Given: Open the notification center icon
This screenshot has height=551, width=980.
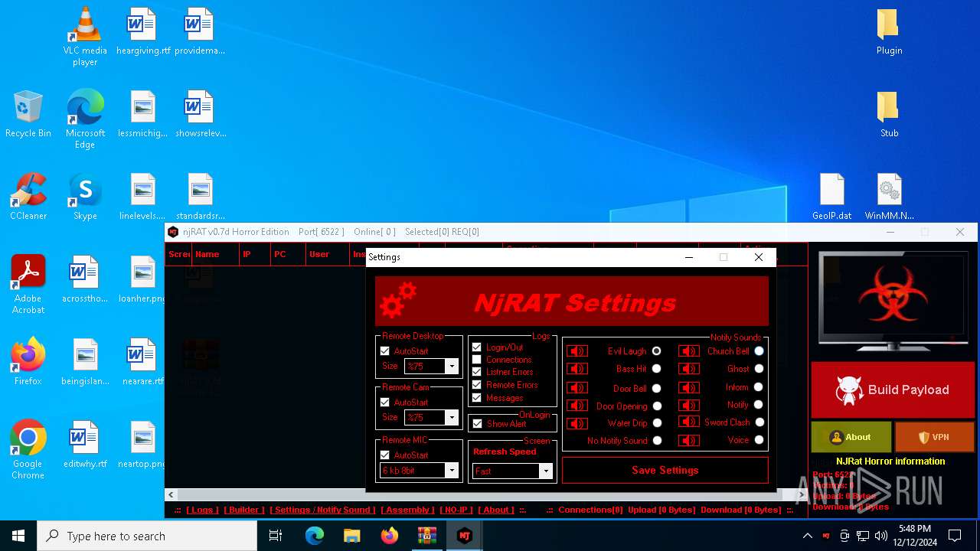Looking at the screenshot, I should tap(955, 536).
